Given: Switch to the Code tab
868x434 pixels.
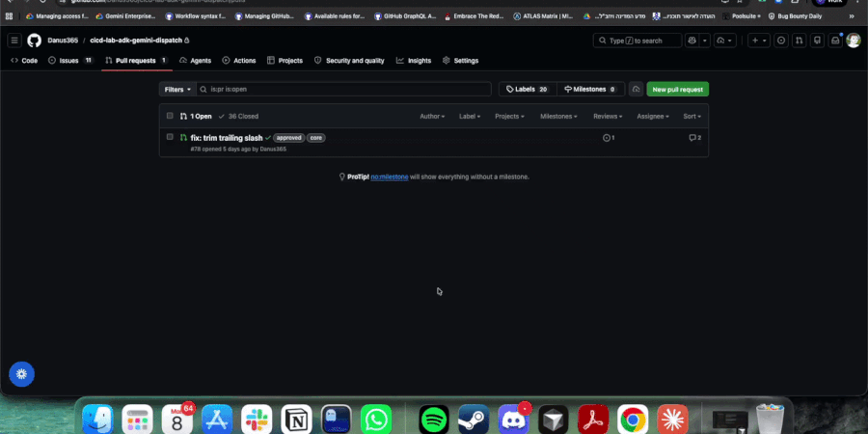Looking at the screenshot, I should 24,61.
